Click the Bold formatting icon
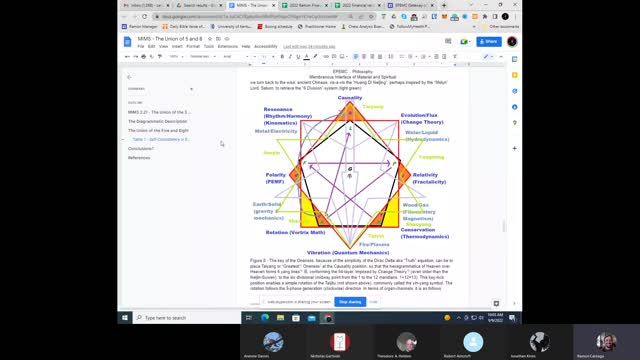Screen dimensions: 640x360 coord(282,57)
